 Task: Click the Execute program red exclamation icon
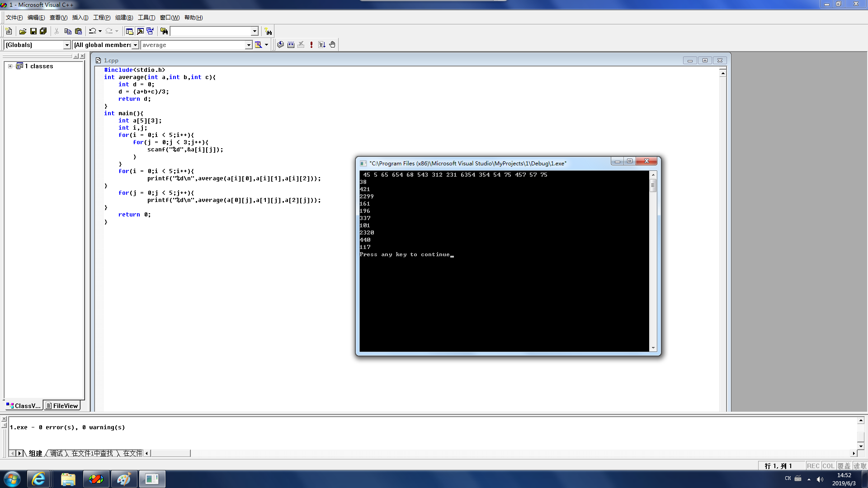(311, 45)
